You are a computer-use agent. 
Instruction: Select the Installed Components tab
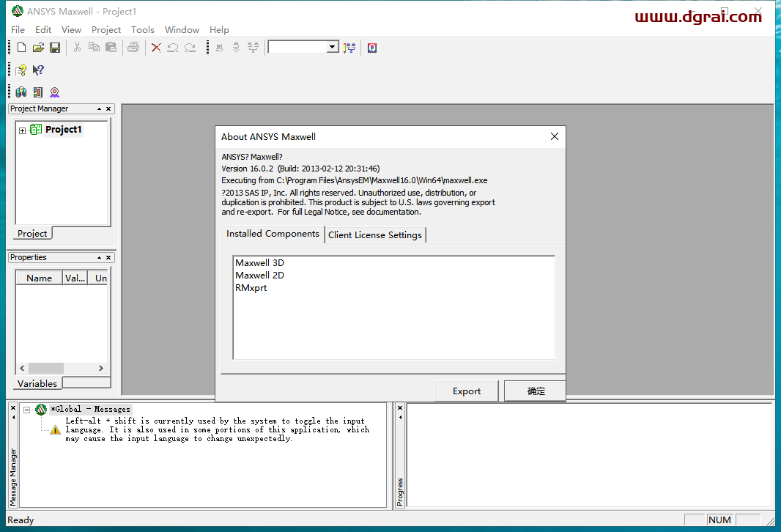[273, 234]
